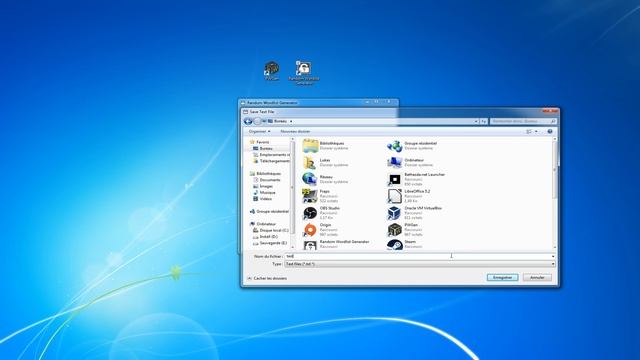The height and width of the screenshot is (360, 640).
Task: Change view using the view mode icon
Action: (529, 131)
